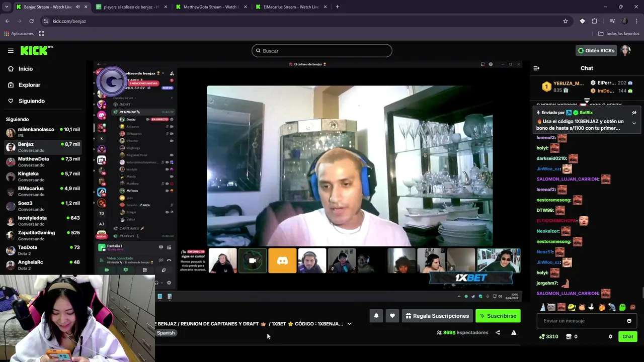This screenshot has height=362, width=644.
Task: Open milenkanolasco channel in following list
Action: (43, 132)
